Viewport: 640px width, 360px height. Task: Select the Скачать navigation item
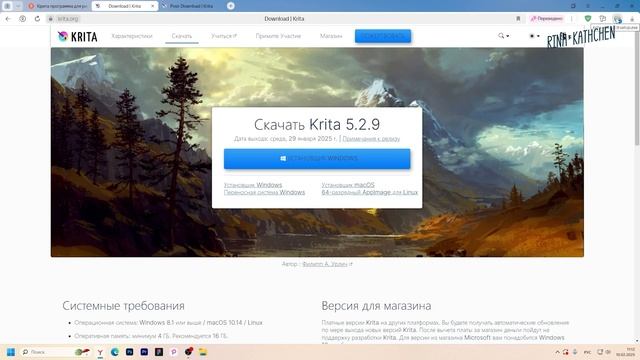tap(182, 36)
